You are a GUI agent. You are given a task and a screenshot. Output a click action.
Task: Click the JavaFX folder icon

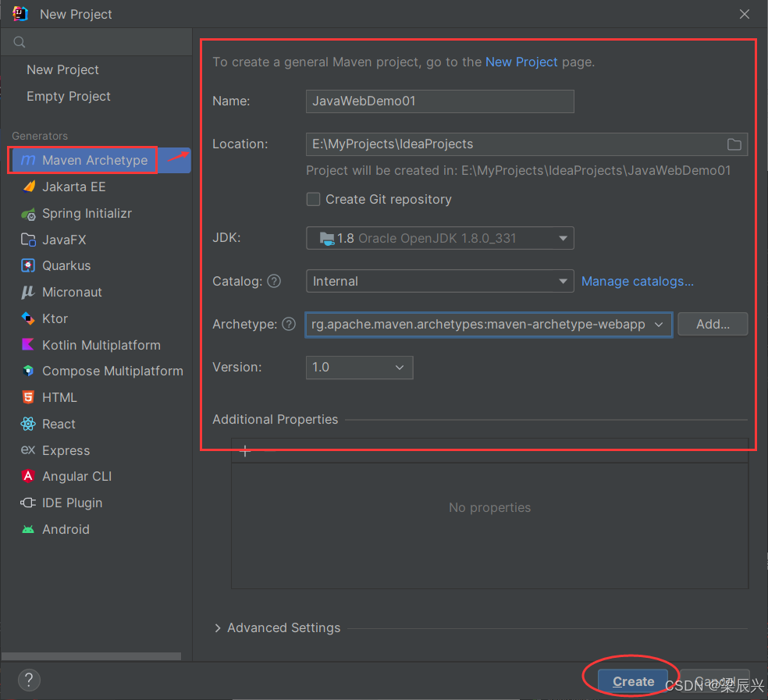pyautogui.click(x=28, y=240)
